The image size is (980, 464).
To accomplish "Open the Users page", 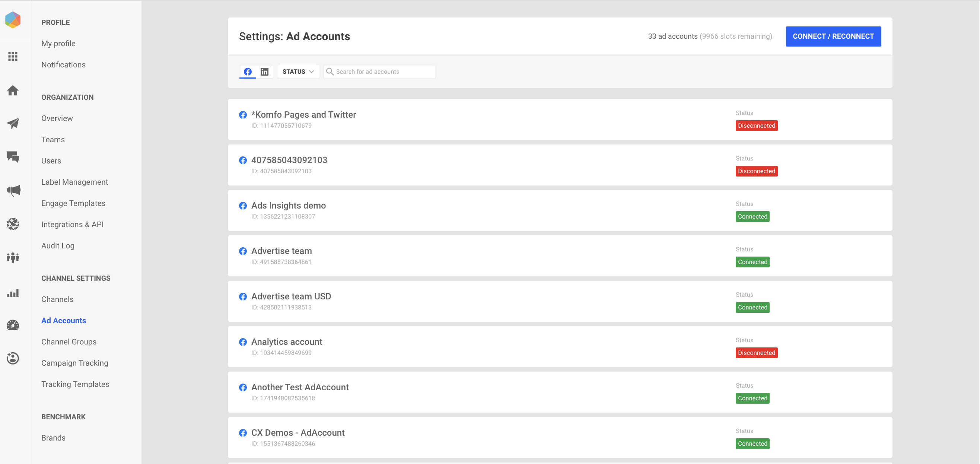I will tap(51, 161).
